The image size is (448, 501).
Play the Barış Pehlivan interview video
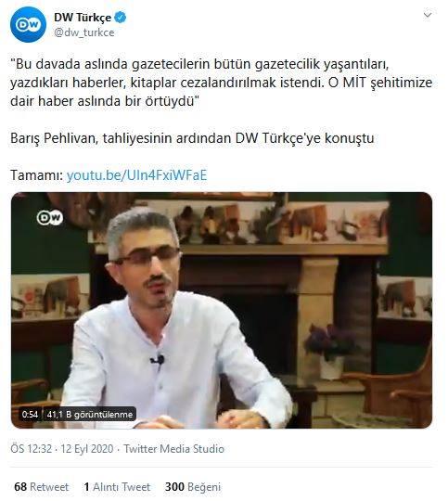[222, 310]
